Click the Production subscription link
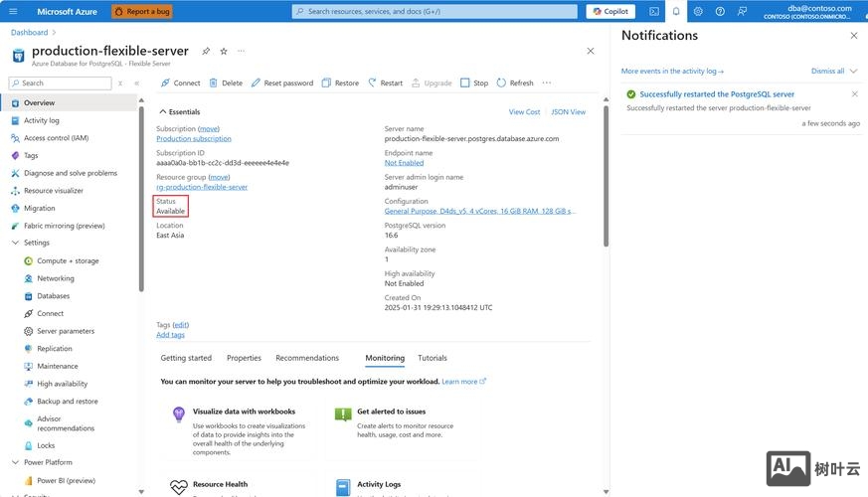 click(x=194, y=139)
